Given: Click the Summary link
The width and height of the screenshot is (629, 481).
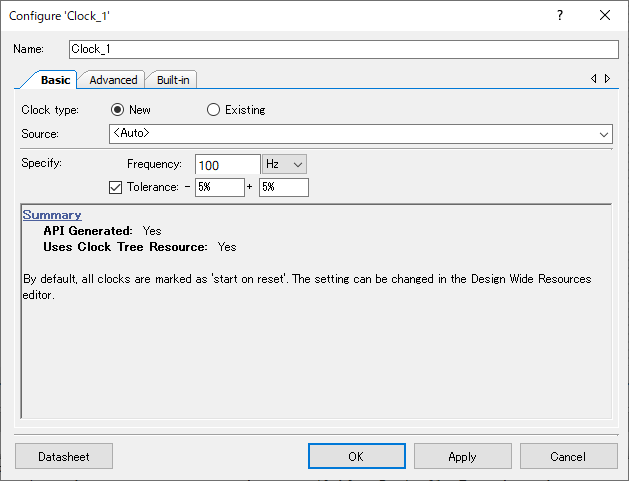Looking at the screenshot, I should [52, 215].
